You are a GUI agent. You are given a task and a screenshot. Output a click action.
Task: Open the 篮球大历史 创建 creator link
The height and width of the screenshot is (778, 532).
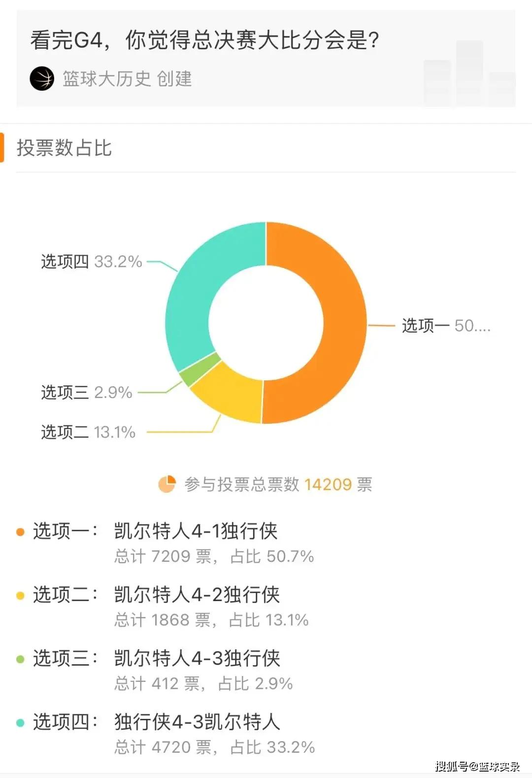point(127,79)
